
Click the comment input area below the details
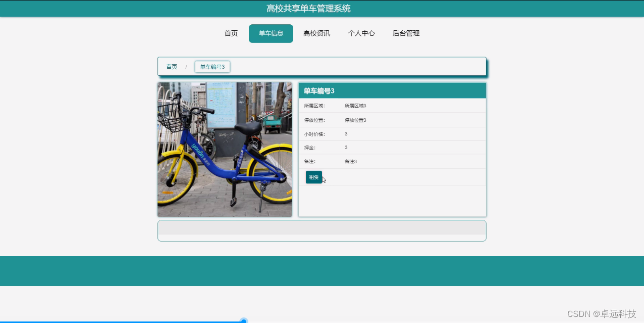pyautogui.click(x=321, y=230)
